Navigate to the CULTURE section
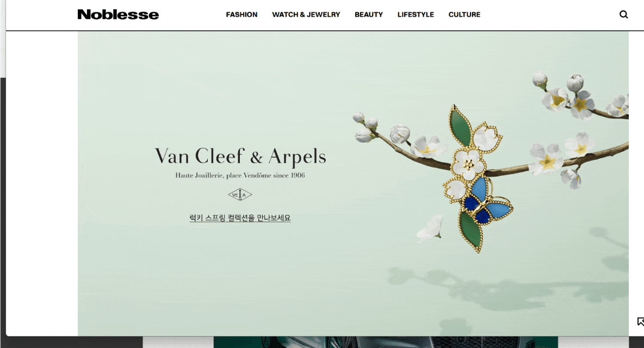The image size is (644, 348). [x=464, y=14]
